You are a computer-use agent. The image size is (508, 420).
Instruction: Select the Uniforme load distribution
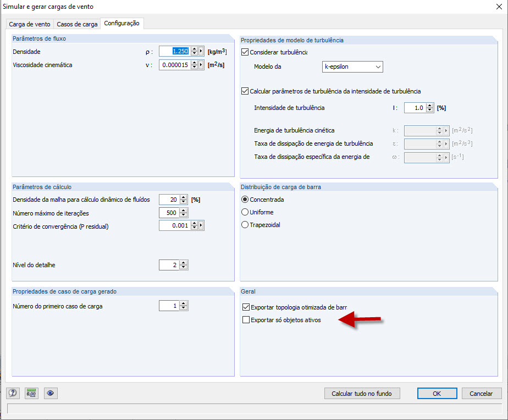coord(245,212)
